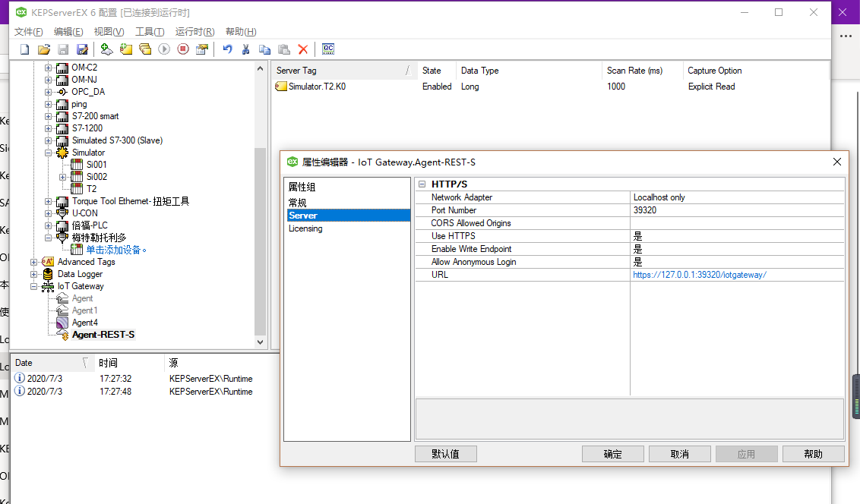Click the 默认值 defaults button
The height and width of the screenshot is (504, 860).
[445, 454]
